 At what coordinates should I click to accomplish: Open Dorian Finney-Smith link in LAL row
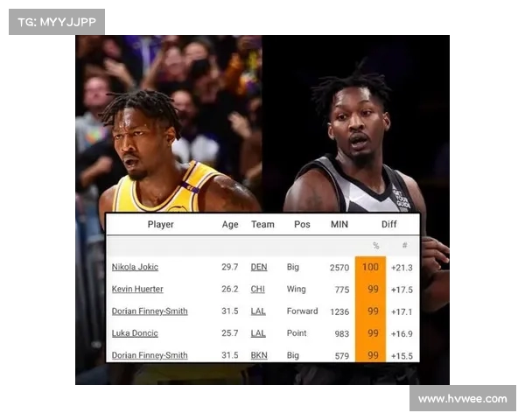pyautogui.click(x=150, y=311)
